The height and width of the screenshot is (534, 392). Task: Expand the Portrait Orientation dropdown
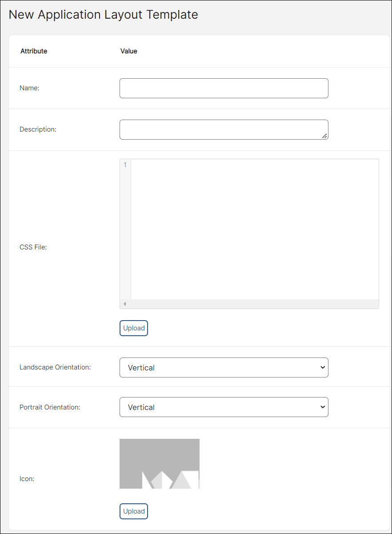224,407
